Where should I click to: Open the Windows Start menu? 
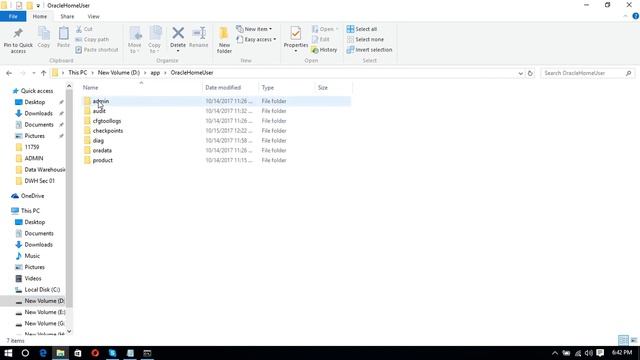[x=8, y=353]
